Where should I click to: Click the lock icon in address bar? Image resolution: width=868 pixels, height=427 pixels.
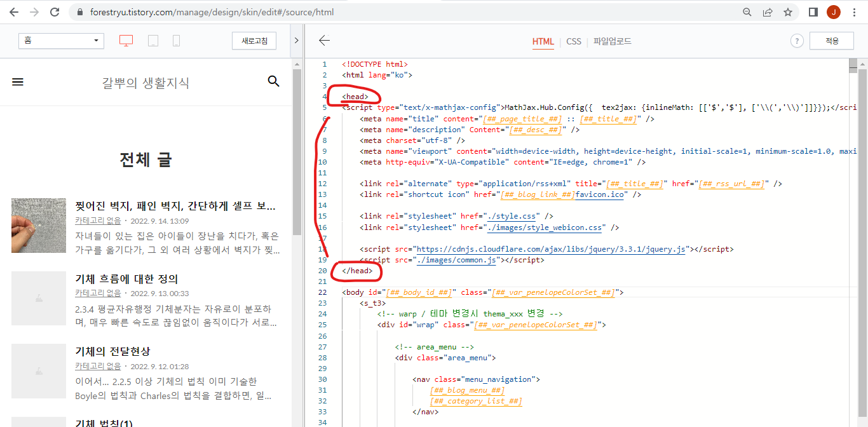(x=79, y=12)
